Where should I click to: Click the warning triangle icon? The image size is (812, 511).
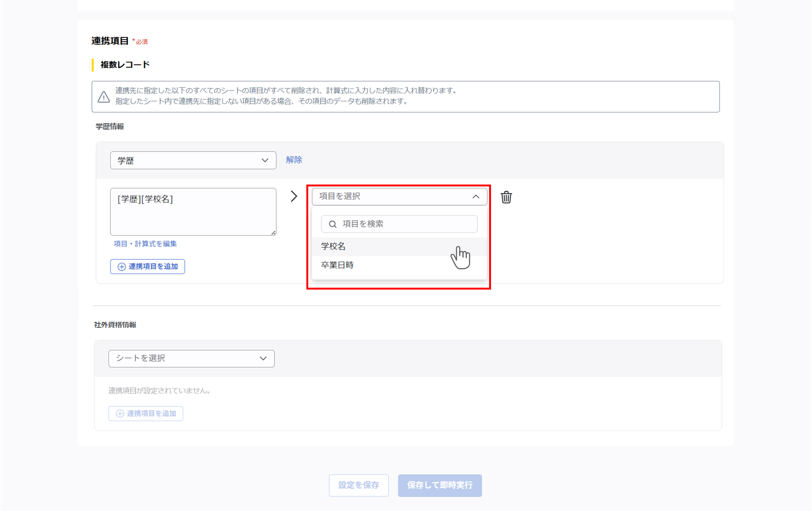pyautogui.click(x=104, y=97)
